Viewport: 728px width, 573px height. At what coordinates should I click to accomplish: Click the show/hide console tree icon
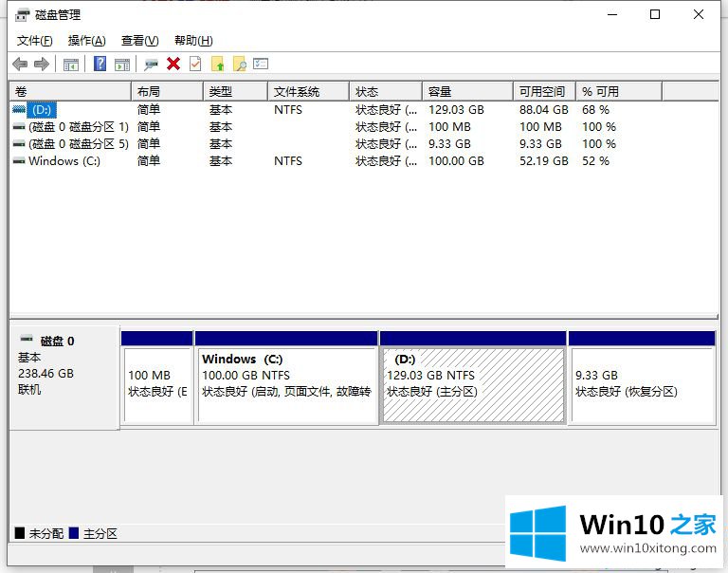[x=70, y=64]
